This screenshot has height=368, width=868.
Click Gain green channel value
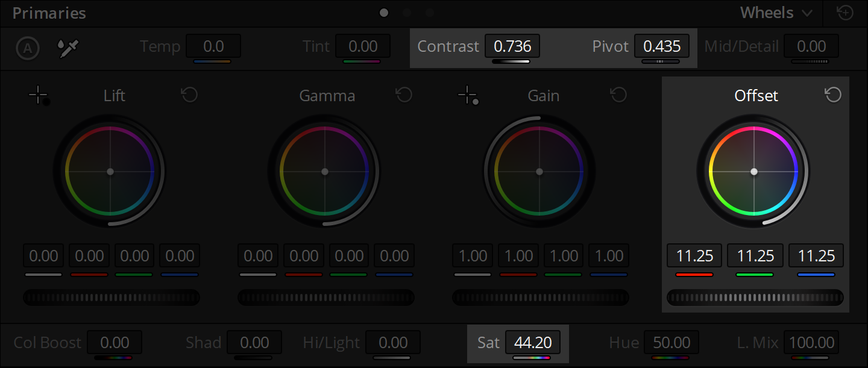coord(564,256)
